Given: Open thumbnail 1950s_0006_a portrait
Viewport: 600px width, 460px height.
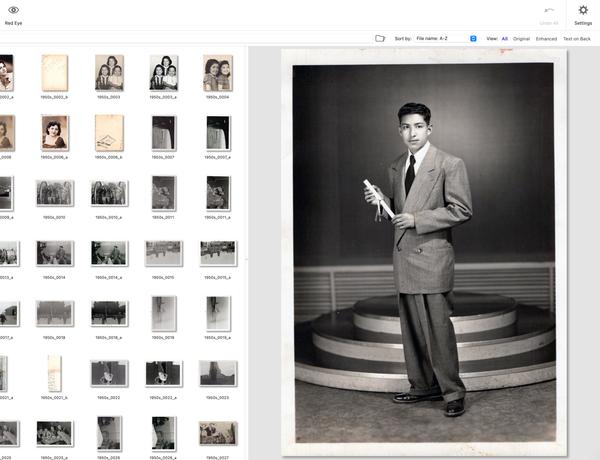Looking at the screenshot, I should pos(54,133).
